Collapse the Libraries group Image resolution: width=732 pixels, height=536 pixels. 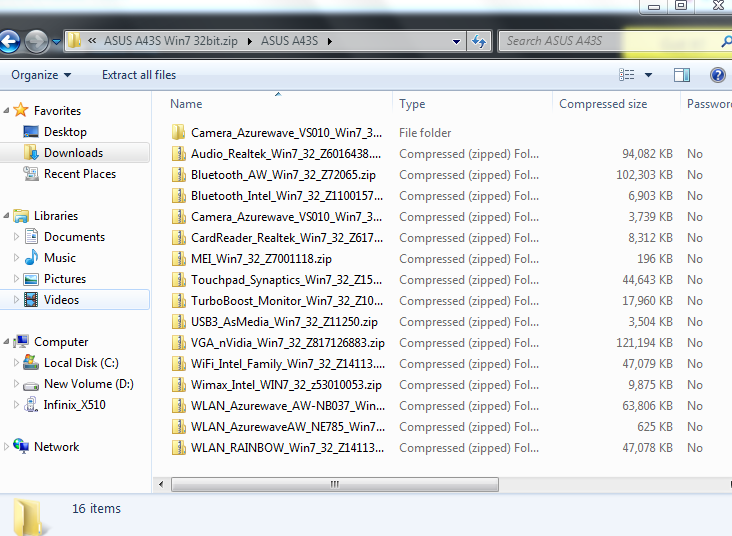click(x=6, y=216)
